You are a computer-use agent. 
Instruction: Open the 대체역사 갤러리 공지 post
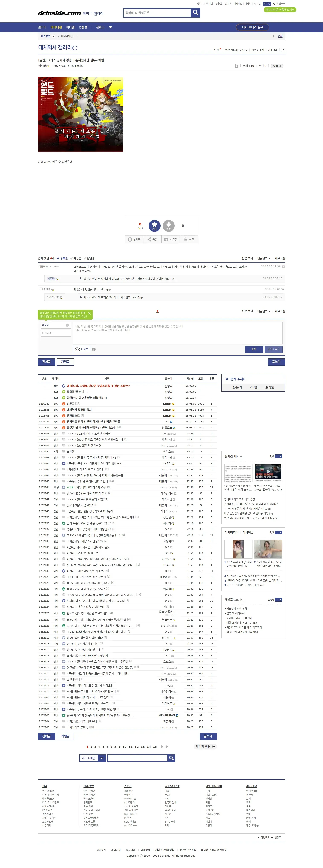79,410
